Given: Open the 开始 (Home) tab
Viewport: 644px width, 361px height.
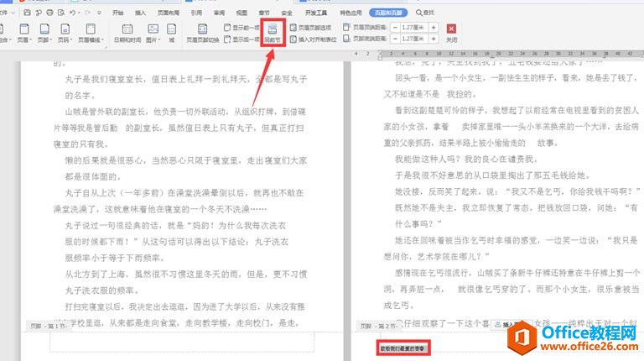Looking at the screenshot, I should click(x=118, y=13).
